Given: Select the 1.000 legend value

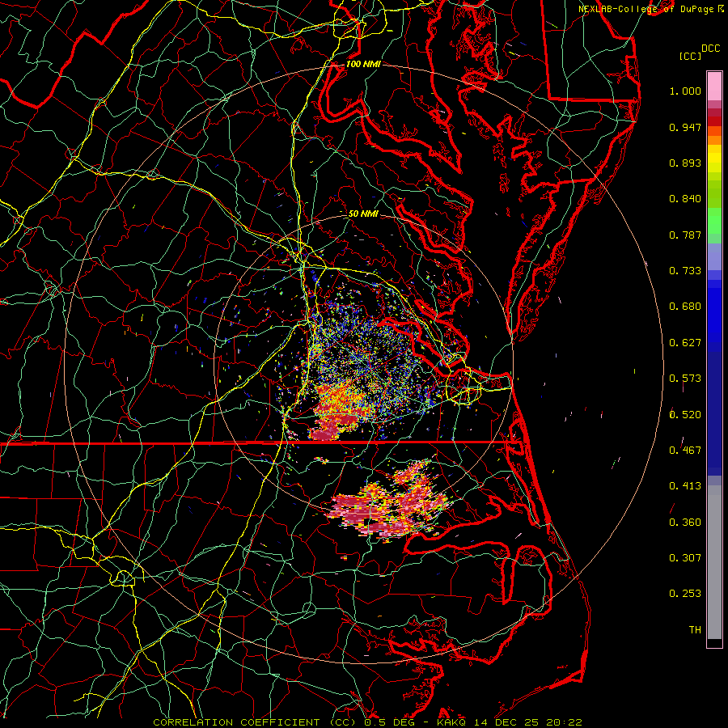Looking at the screenshot, I should [x=685, y=91].
